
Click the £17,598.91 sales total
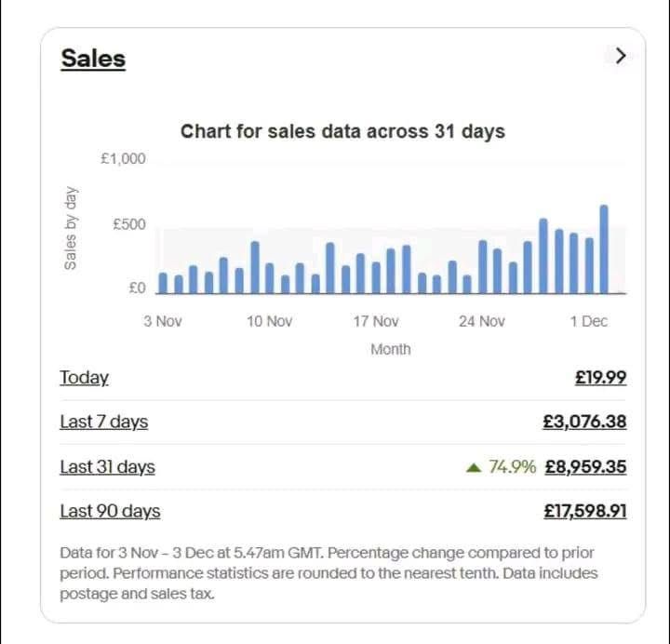(x=584, y=511)
